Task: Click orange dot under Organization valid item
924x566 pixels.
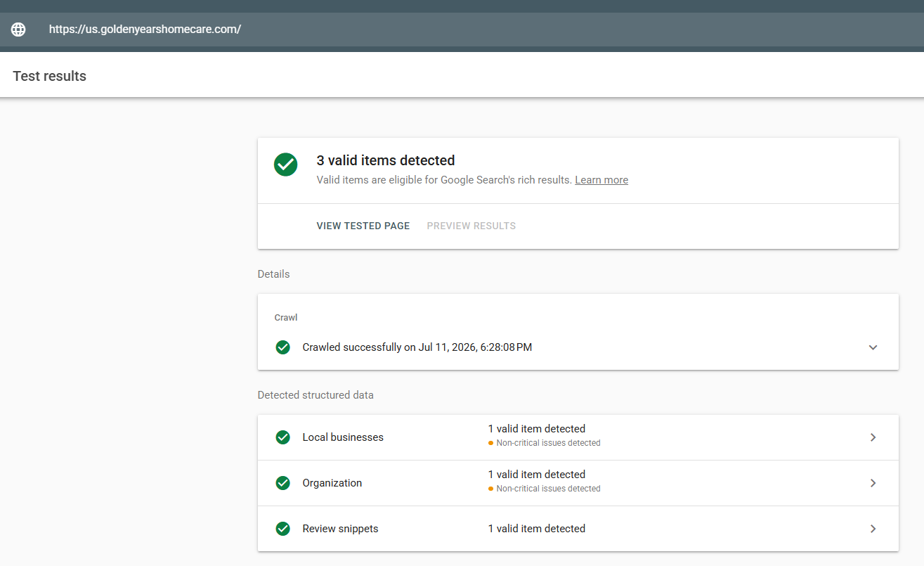Action: (490, 489)
